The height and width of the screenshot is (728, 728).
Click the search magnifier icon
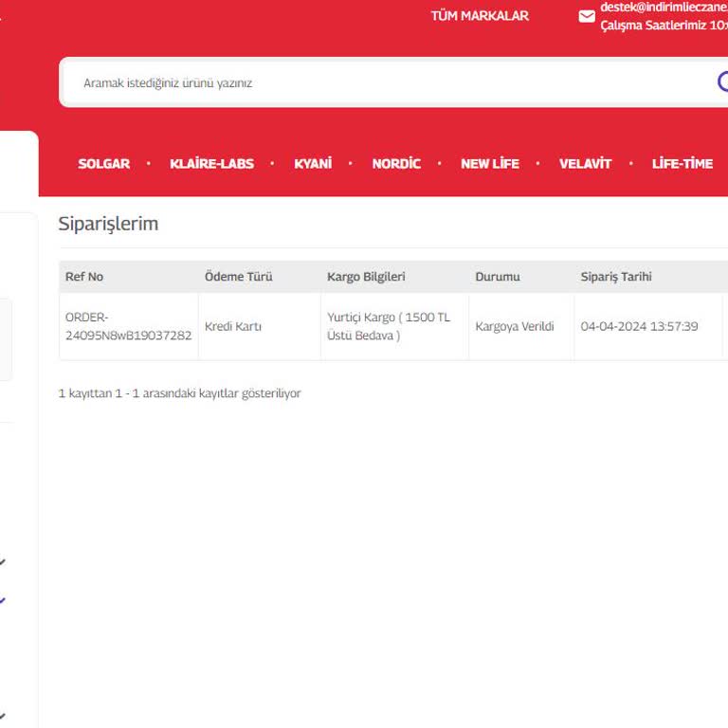tap(722, 82)
